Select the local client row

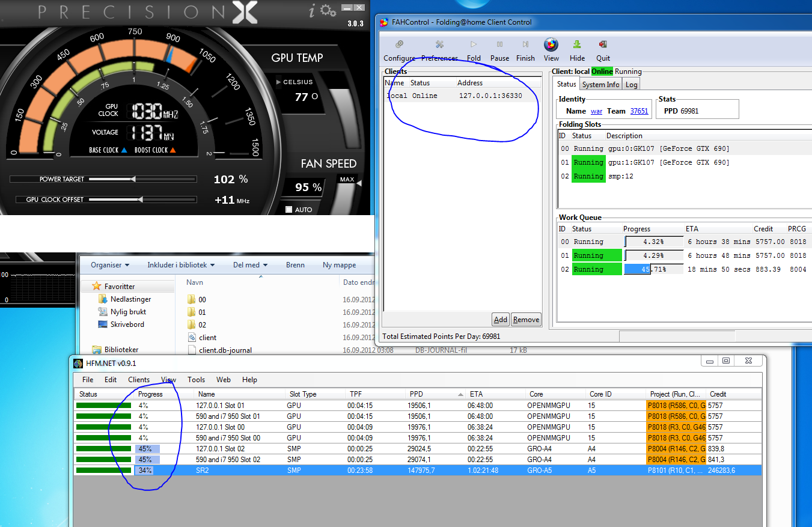462,96
